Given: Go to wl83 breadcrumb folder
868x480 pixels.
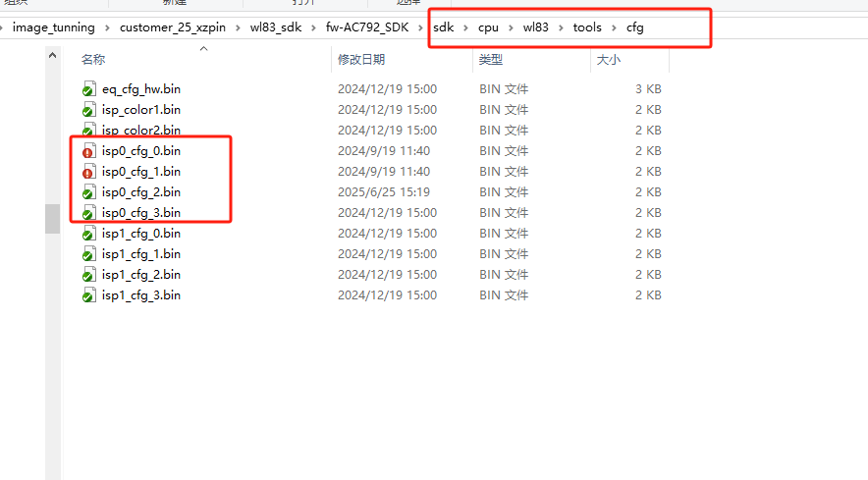Looking at the screenshot, I should [536, 27].
